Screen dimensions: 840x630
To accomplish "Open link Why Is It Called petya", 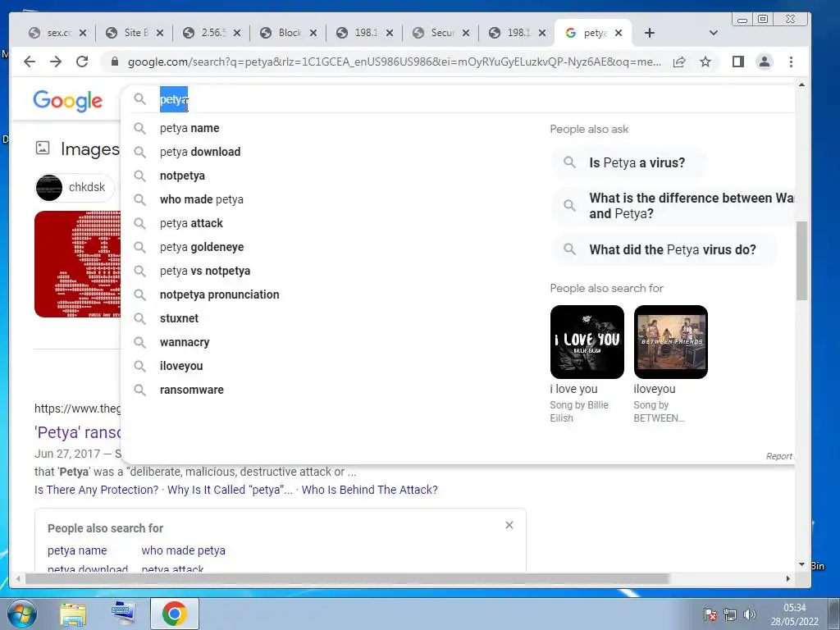I will pos(230,490).
